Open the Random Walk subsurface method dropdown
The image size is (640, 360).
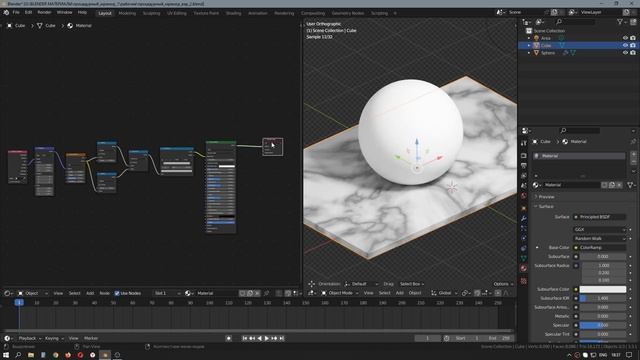click(x=600, y=238)
